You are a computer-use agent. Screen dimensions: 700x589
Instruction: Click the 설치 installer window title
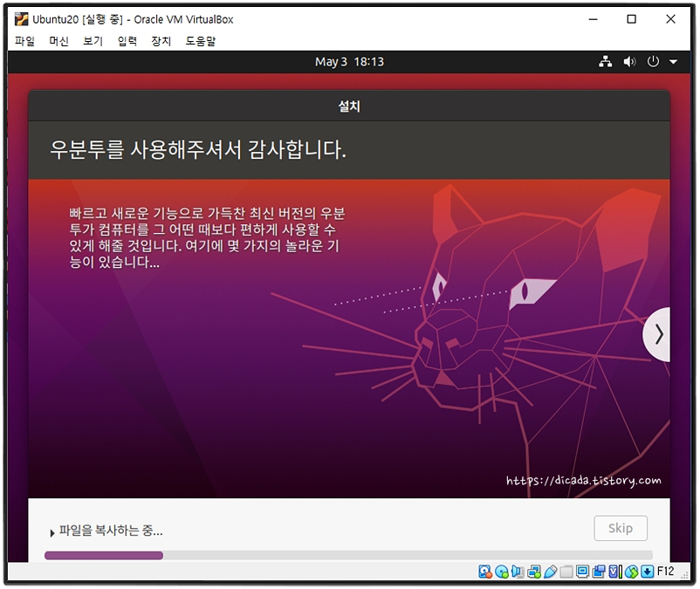(x=349, y=106)
